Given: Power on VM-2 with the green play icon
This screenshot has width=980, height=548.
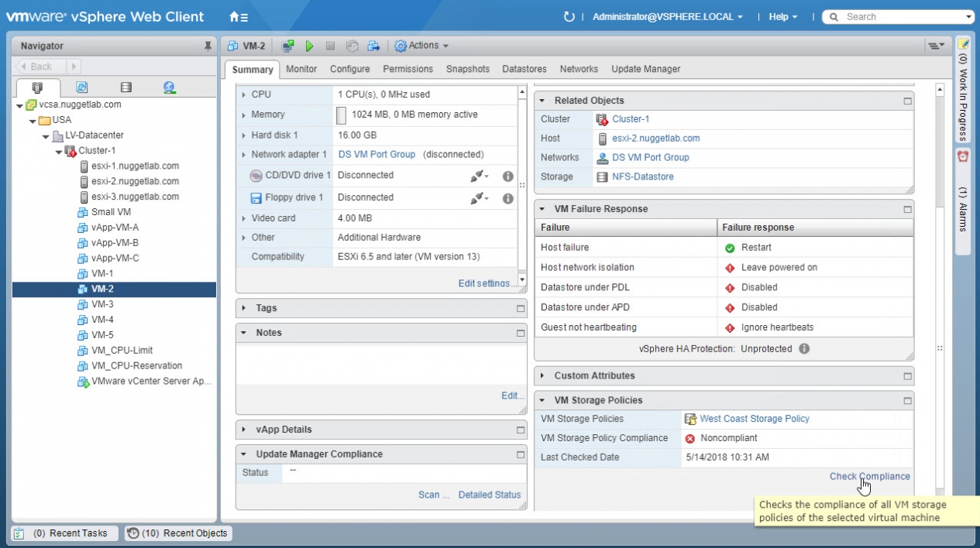Looking at the screenshot, I should [309, 46].
